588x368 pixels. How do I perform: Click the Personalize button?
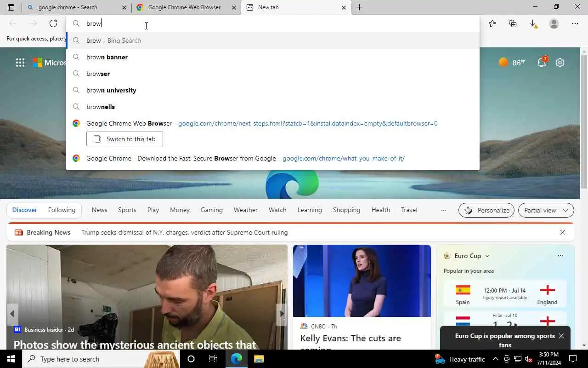coord(486,210)
